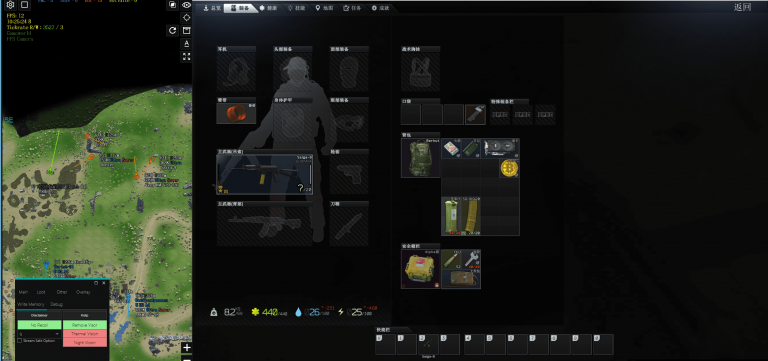Click the green Remove Visor button
Screen dimensions: 768x361
click(x=85, y=325)
